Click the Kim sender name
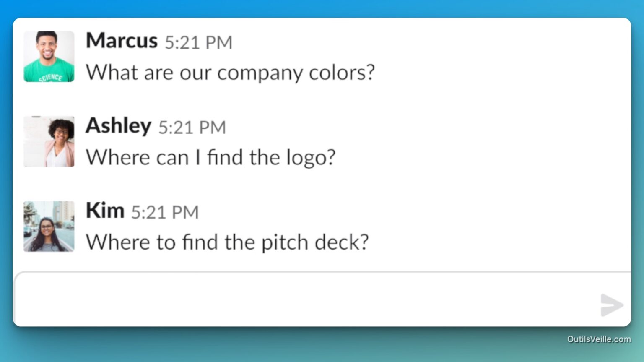Screen dimensions: 644x362 (x=105, y=211)
